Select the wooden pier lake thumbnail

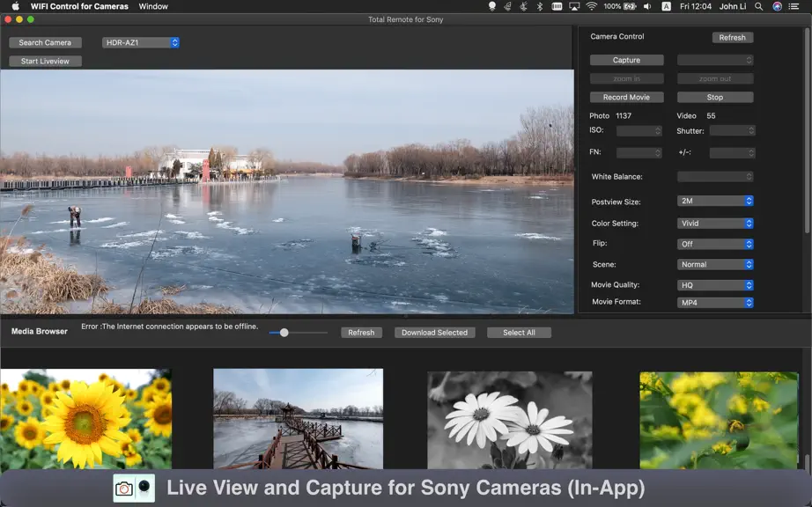tap(299, 418)
